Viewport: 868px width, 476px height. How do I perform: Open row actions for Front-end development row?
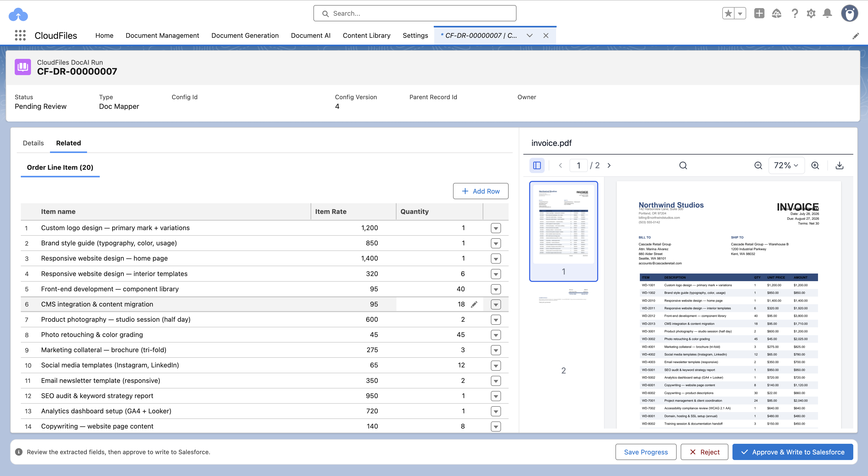496,289
